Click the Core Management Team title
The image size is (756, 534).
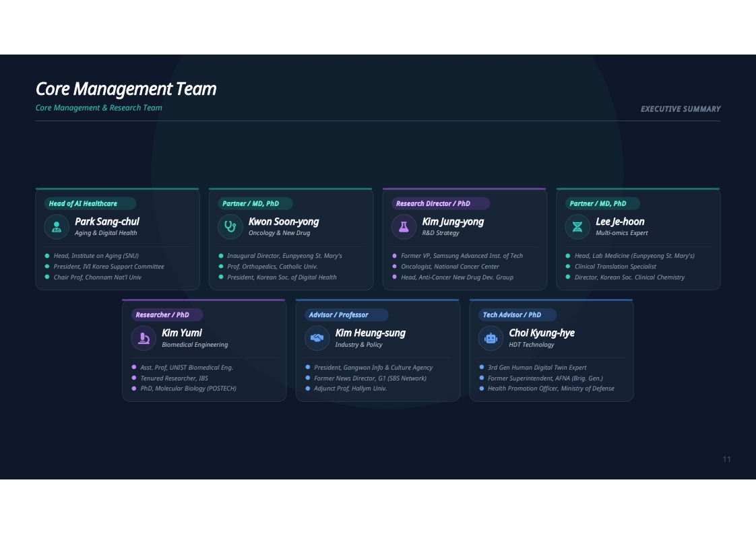pos(126,89)
